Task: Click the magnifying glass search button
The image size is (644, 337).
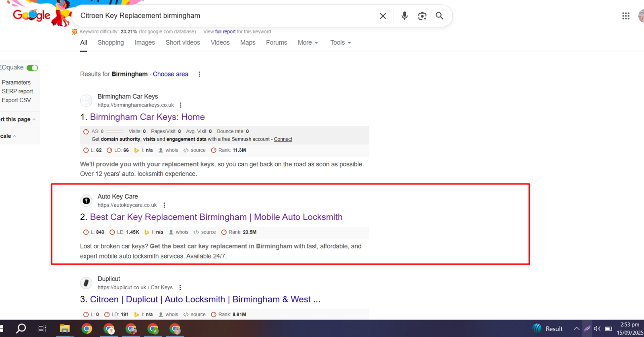Action: (x=440, y=16)
